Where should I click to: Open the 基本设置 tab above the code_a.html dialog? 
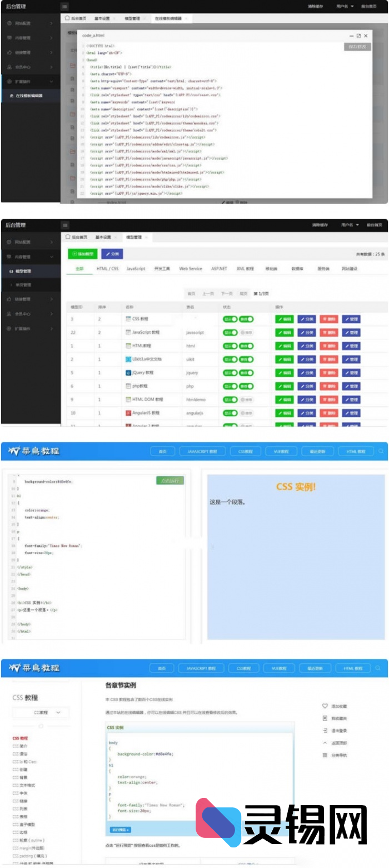click(x=102, y=18)
